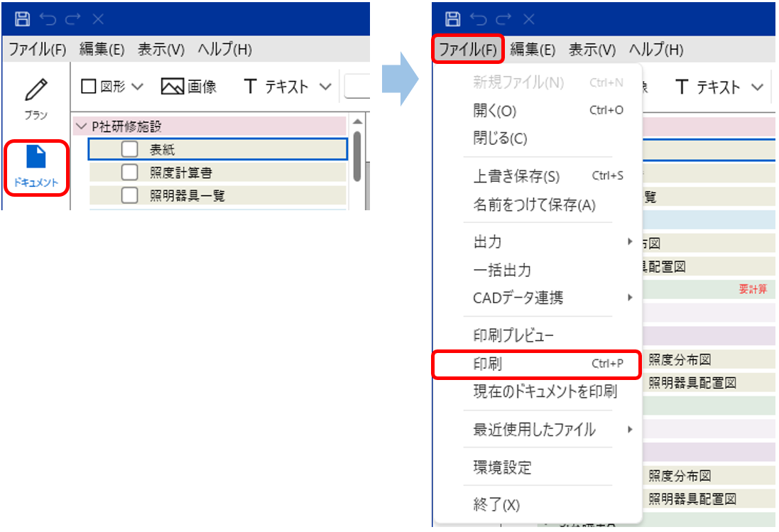Insert a picture with the 画像 icon

[173, 87]
